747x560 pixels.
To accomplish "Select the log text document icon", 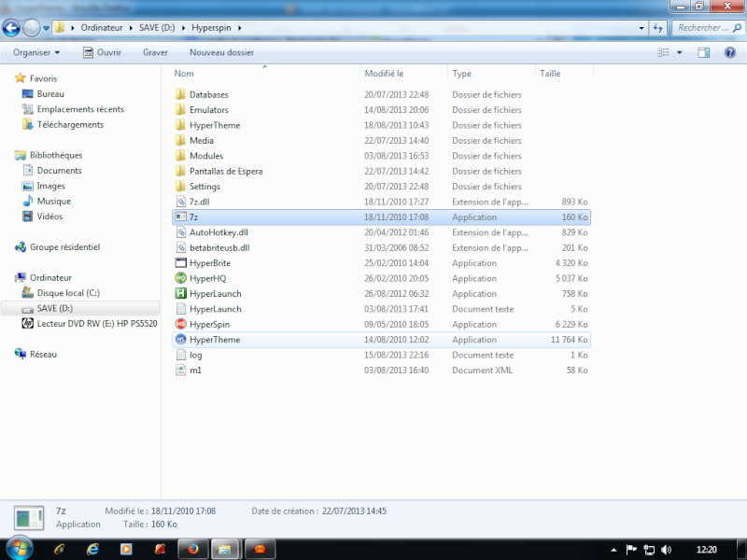I will 180,355.
